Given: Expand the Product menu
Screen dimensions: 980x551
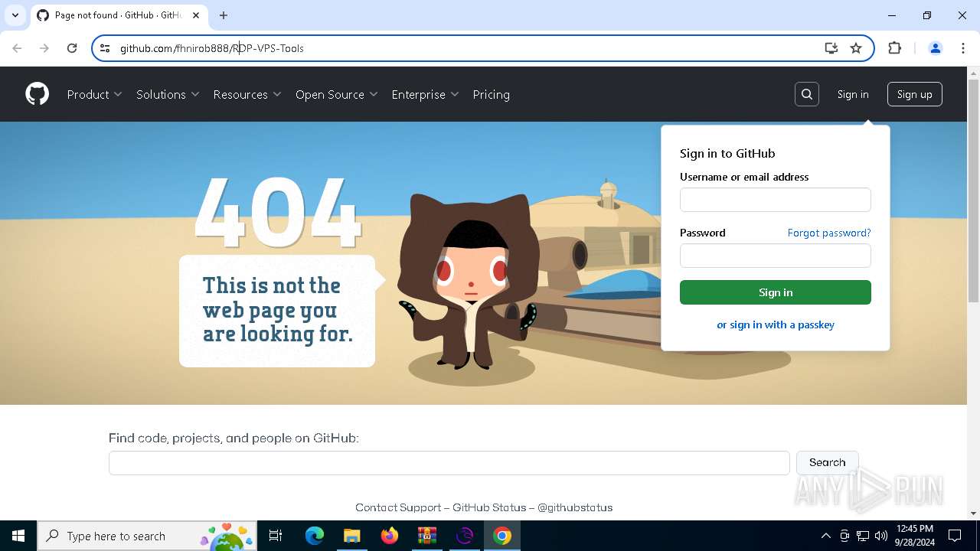Looking at the screenshot, I should (x=94, y=94).
